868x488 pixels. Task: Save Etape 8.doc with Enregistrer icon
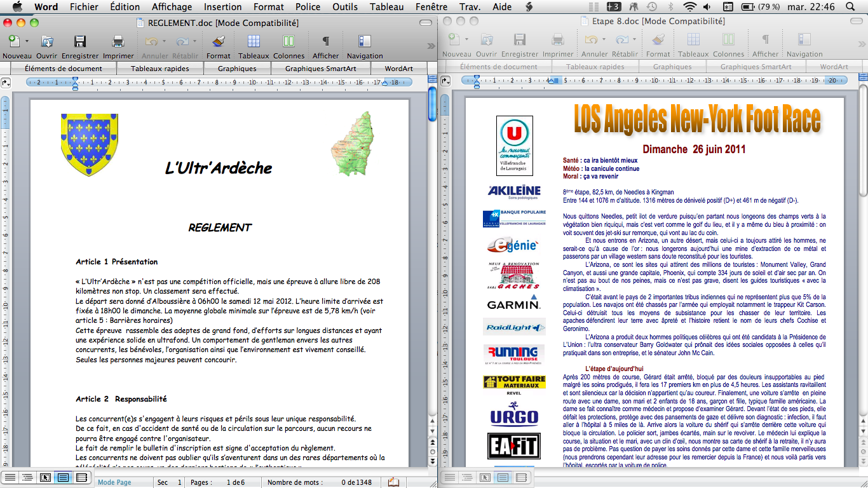pyautogui.click(x=519, y=40)
